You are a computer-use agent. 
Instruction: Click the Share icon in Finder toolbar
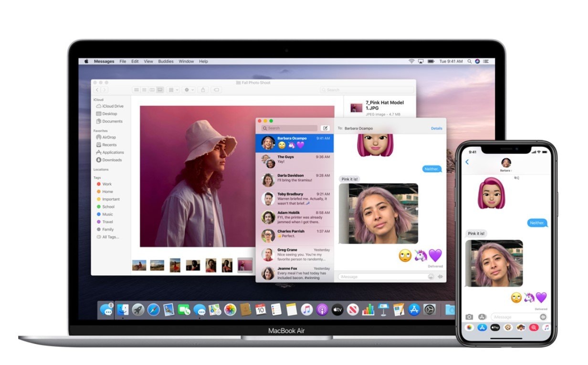(203, 90)
